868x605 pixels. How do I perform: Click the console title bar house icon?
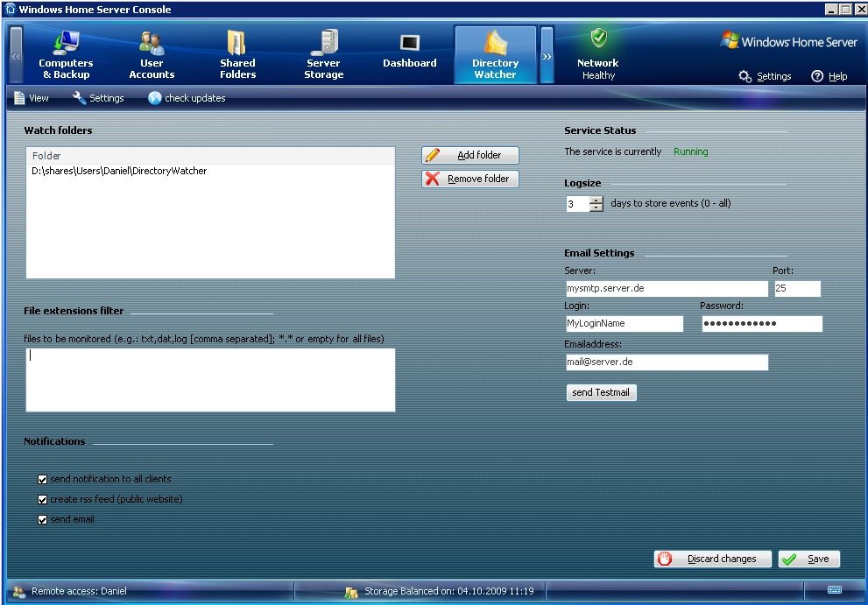tap(10, 9)
